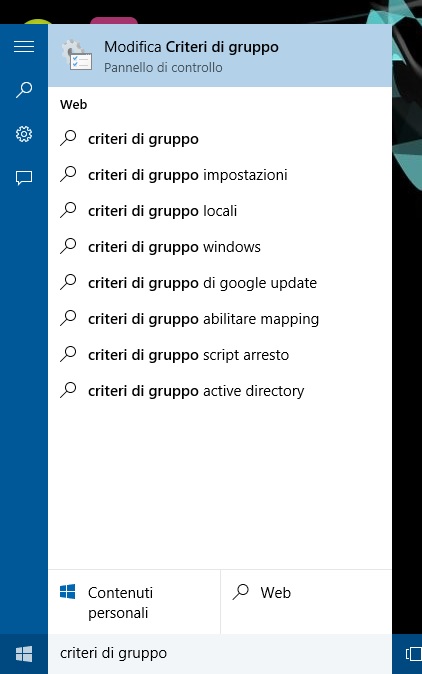
Task: Click the Modifica Criteri di gruppo icon
Action: click(77, 55)
